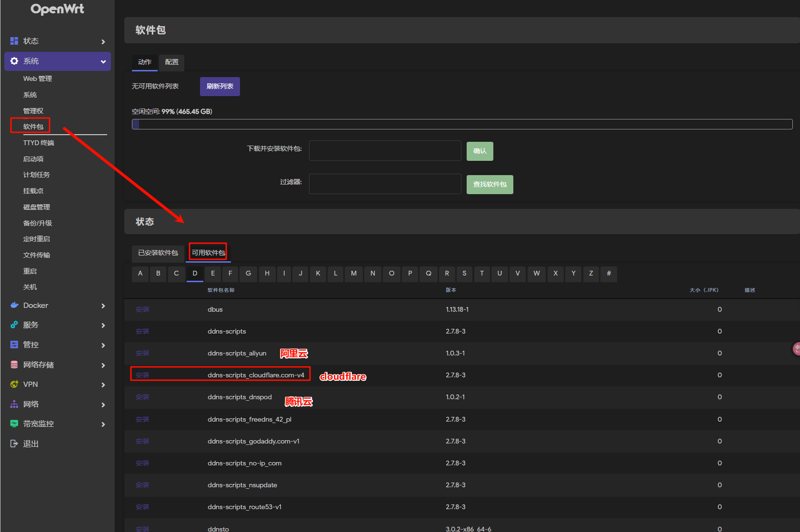
Task: Click the Find Package (查找软件包) button
Action: [x=490, y=184]
